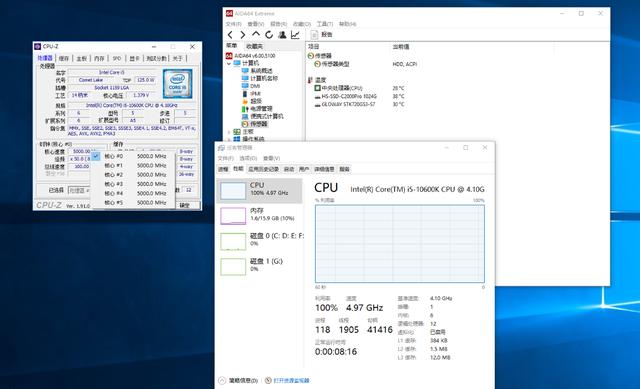
Task: Click the Intel Core i5 logo in CPU-Z
Action: coord(178,84)
